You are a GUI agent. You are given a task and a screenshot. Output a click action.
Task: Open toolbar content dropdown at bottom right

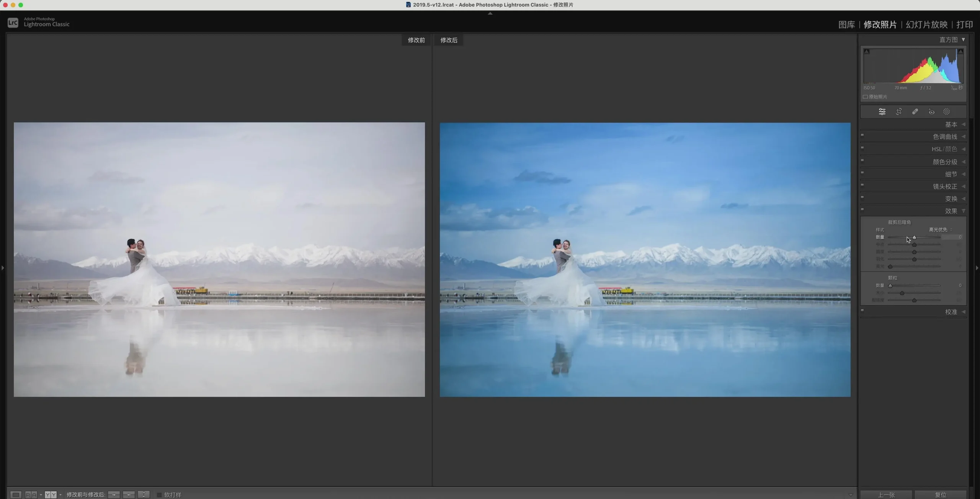coord(851,495)
